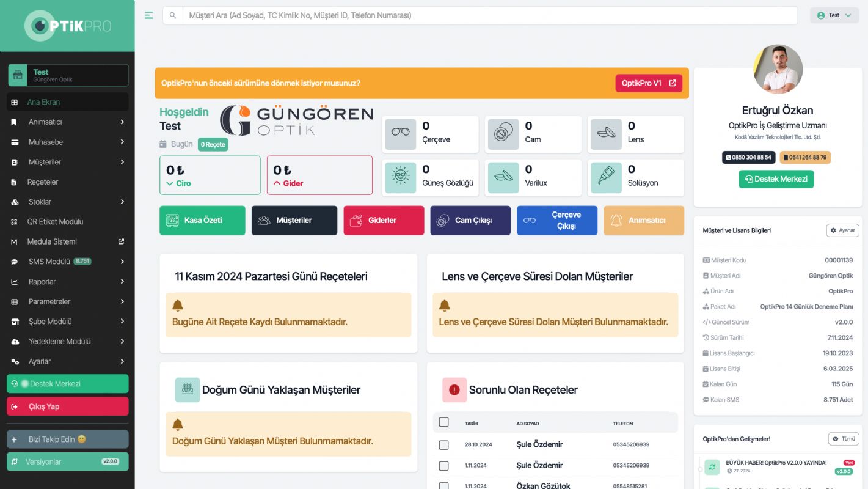Expand the Parametreler sidebar chevron
This screenshot has width=868, height=489.
point(122,301)
